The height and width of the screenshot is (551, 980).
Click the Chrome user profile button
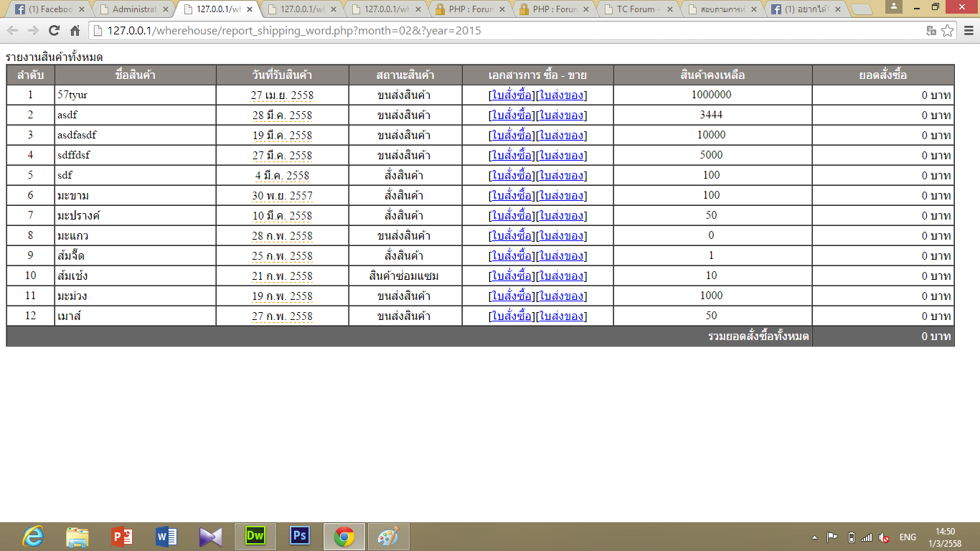tap(894, 6)
